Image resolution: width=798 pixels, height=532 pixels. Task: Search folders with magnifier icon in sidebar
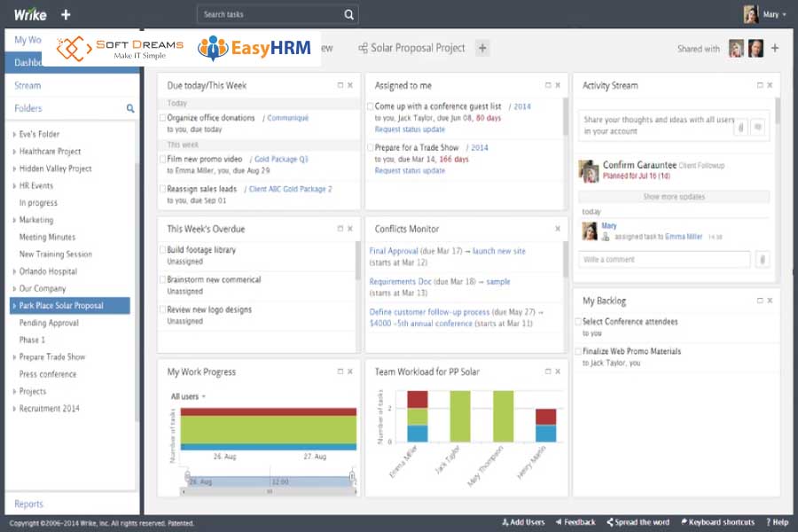(130, 108)
